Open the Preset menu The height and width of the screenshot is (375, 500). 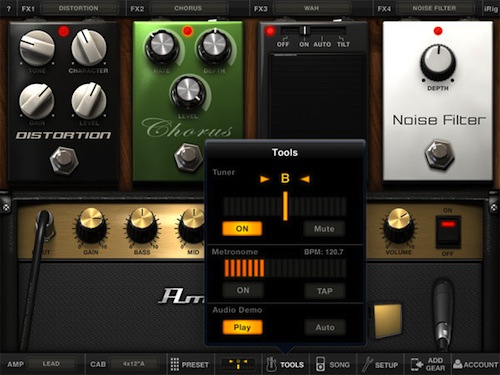[190, 364]
